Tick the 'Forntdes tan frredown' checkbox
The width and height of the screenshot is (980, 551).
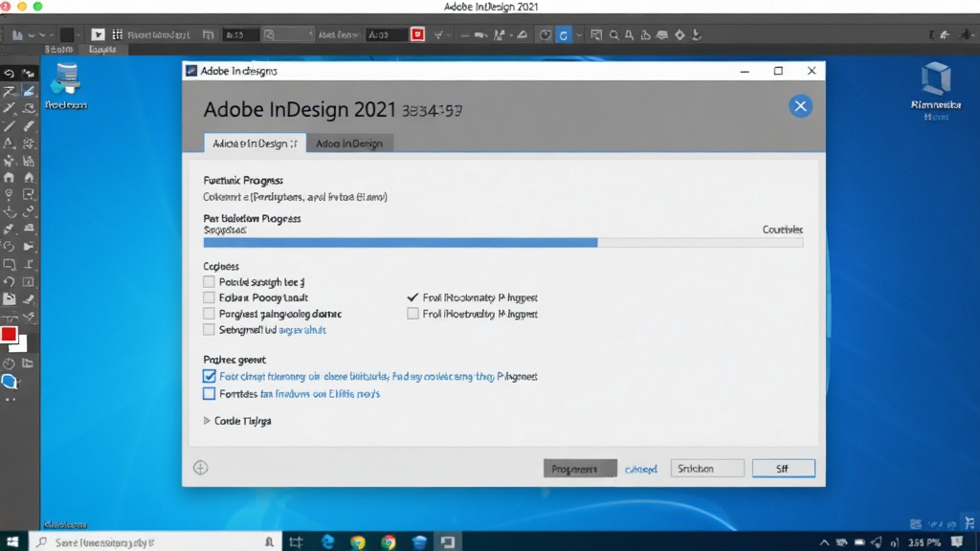pyautogui.click(x=209, y=393)
